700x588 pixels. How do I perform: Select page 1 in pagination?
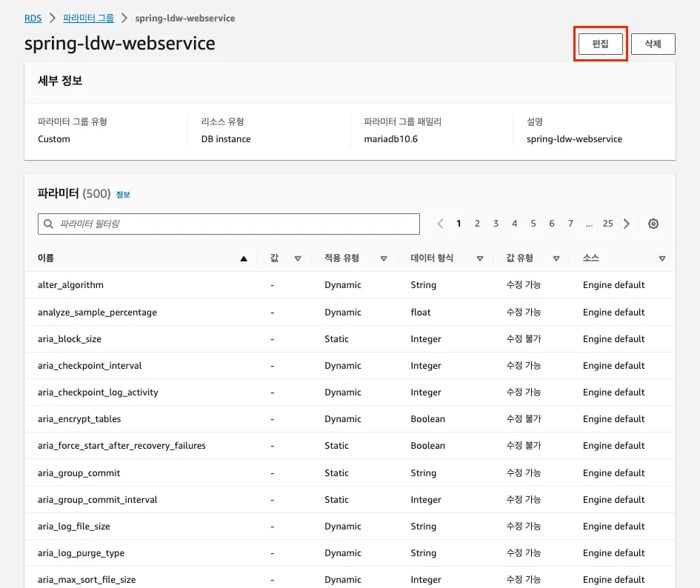click(x=459, y=223)
